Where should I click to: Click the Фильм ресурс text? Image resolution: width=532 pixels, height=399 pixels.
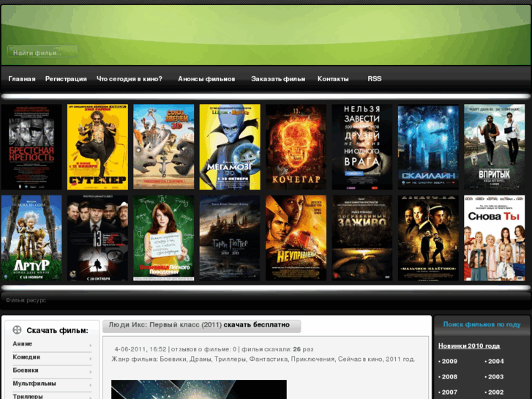pos(26,300)
